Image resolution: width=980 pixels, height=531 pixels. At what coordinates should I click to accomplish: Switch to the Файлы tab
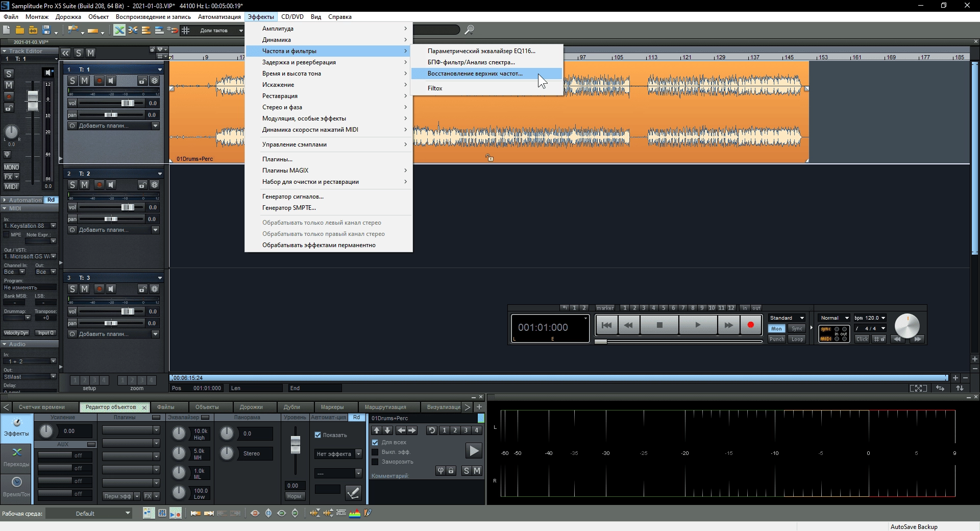[x=165, y=407]
